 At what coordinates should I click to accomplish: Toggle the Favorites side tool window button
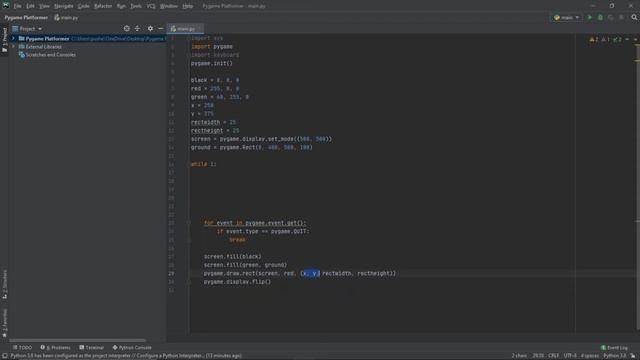tap(4, 322)
